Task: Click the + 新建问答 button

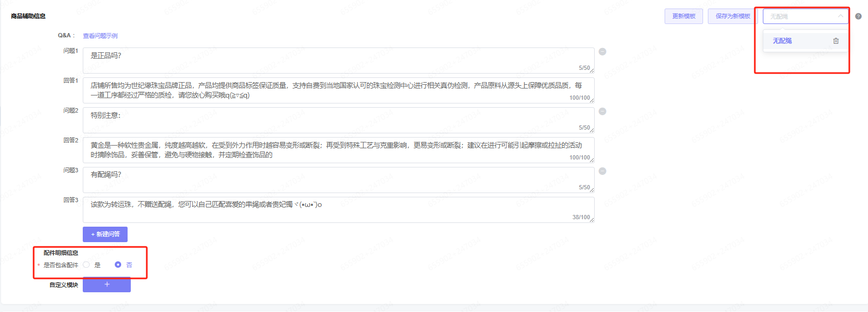Action: coord(105,234)
